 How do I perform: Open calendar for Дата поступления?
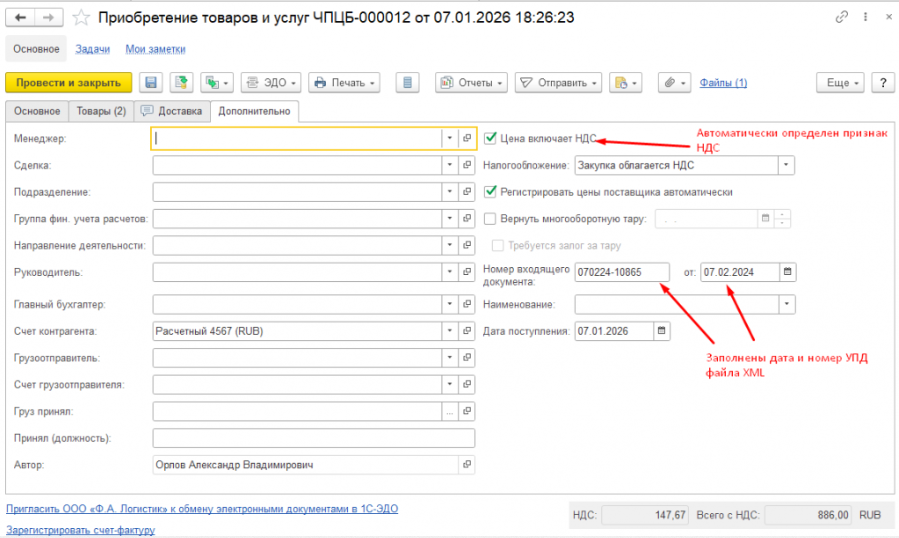[x=662, y=331]
